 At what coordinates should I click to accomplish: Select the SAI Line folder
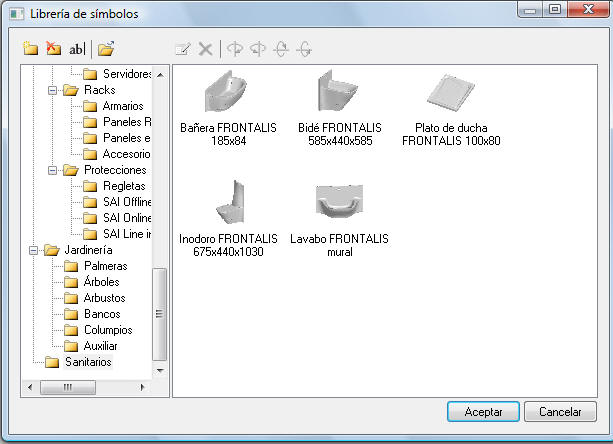point(117,234)
